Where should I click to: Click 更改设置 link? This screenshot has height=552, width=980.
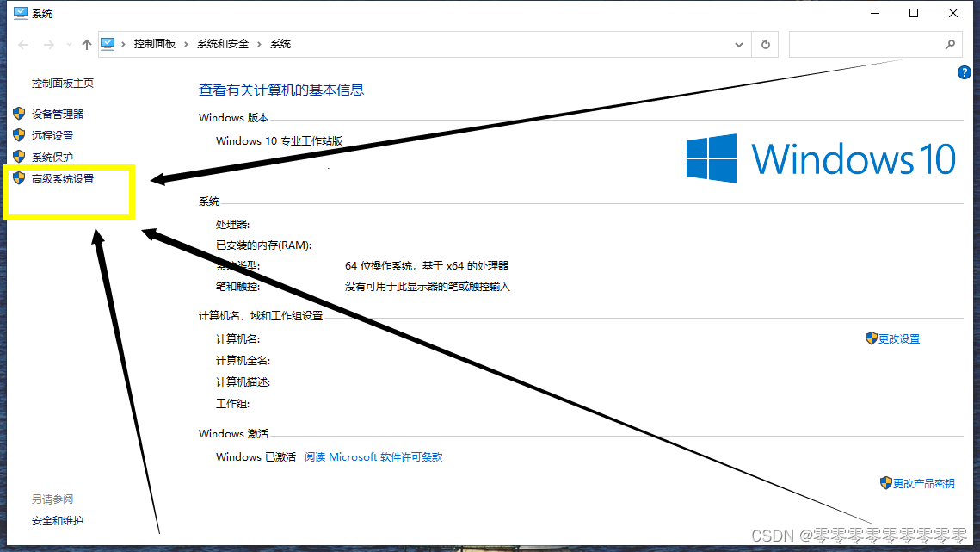click(899, 339)
